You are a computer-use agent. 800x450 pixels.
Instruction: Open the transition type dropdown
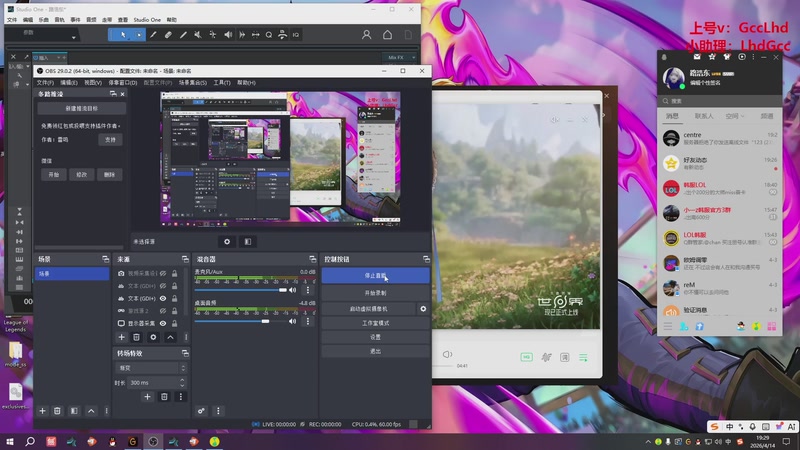click(148, 368)
